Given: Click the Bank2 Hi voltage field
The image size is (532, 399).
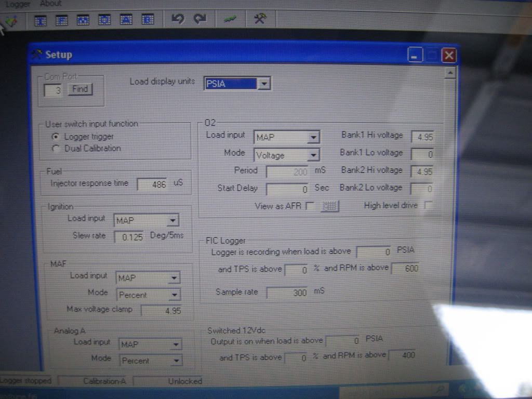Looking at the screenshot, I should 422,171.
